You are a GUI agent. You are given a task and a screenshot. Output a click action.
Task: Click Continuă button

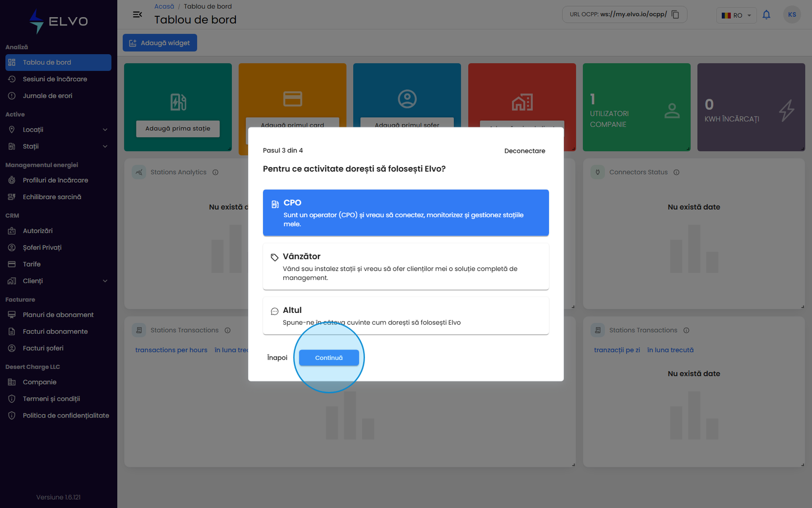coord(329,358)
